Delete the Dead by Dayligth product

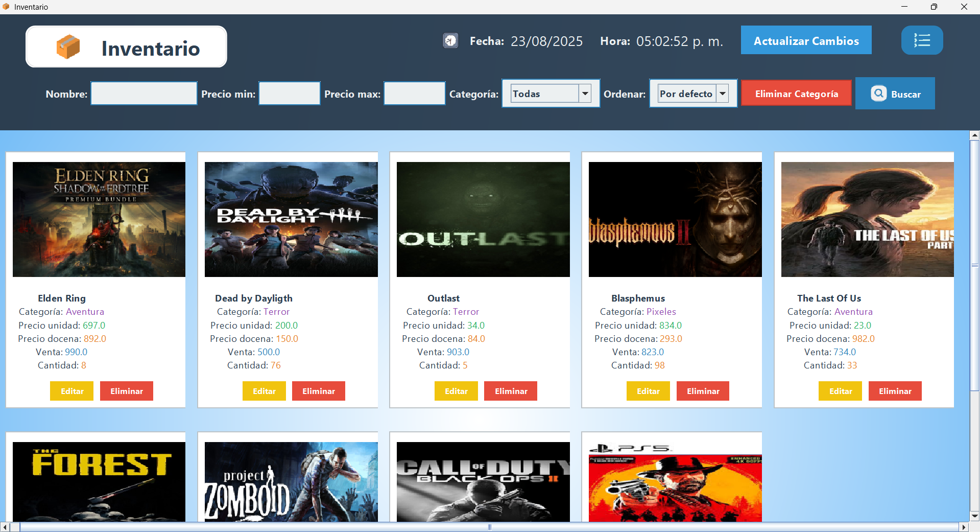click(x=318, y=391)
